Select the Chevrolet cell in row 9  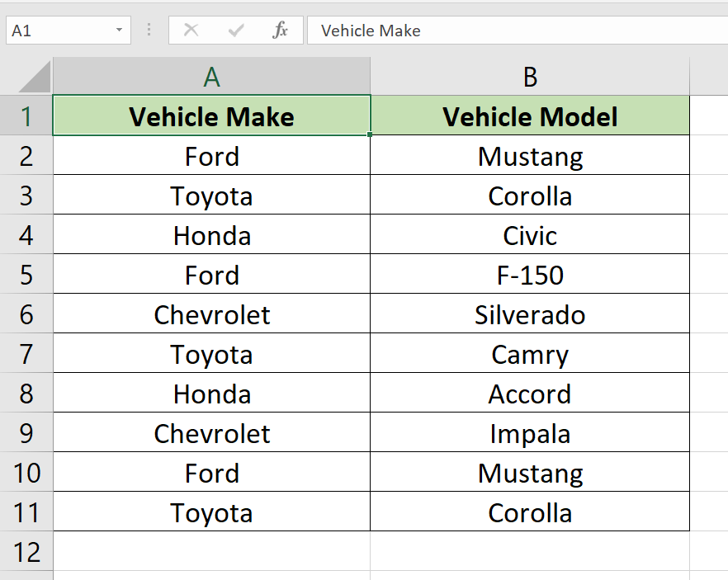coord(211,432)
